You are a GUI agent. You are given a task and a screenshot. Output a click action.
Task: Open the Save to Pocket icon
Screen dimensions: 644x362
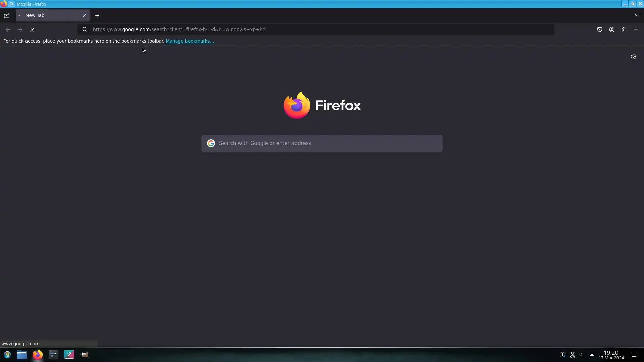(x=600, y=30)
